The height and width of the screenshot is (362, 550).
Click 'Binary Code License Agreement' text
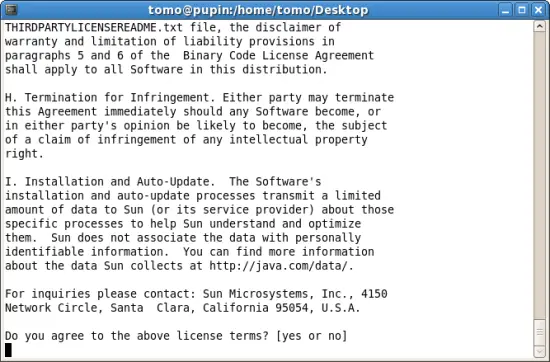tap(279, 55)
